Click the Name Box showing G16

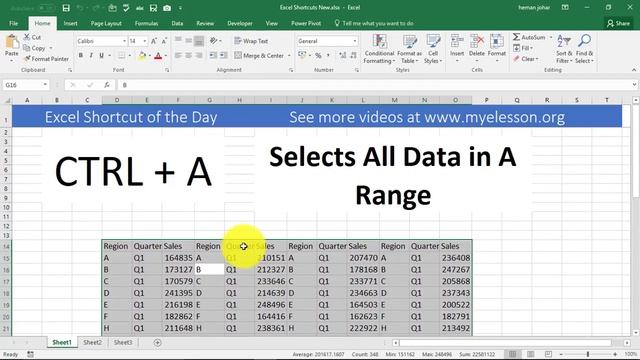click(25, 85)
